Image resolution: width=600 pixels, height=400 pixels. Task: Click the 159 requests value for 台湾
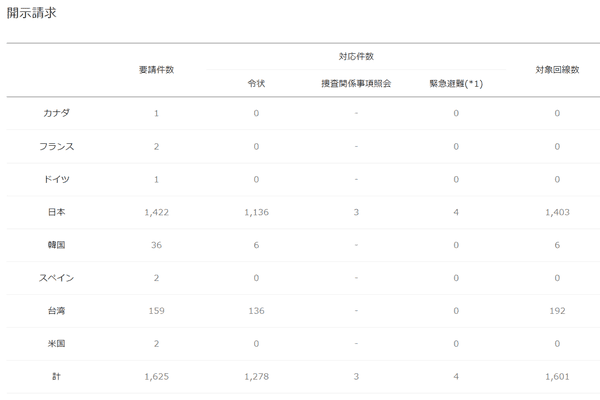156,311
